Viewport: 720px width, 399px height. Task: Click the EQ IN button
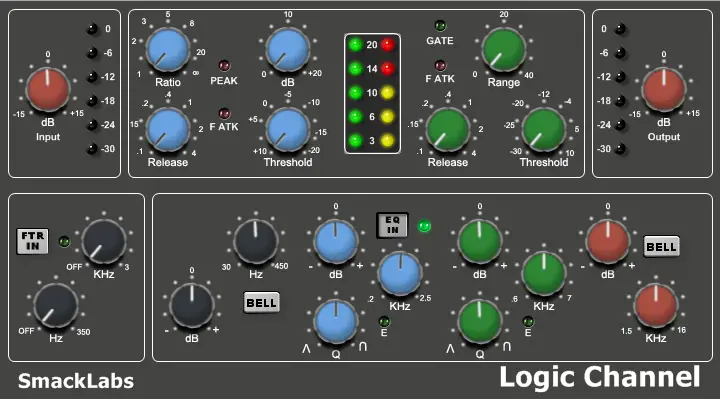pos(392,225)
